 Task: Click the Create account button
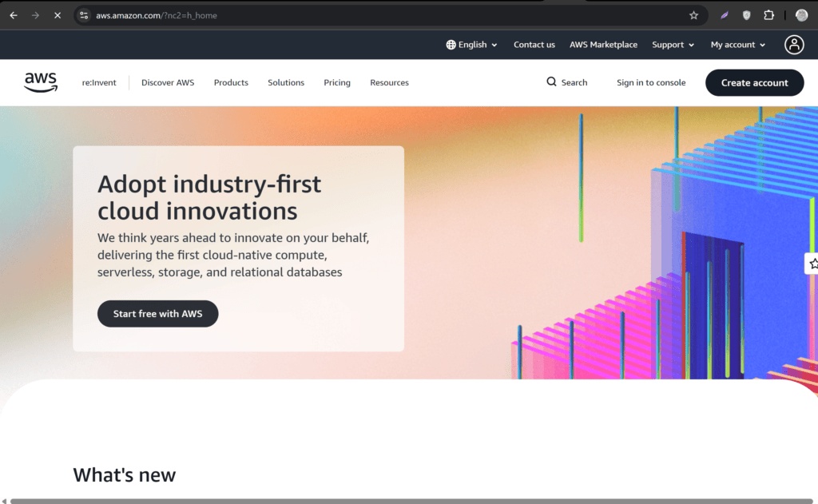tap(754, 82)
